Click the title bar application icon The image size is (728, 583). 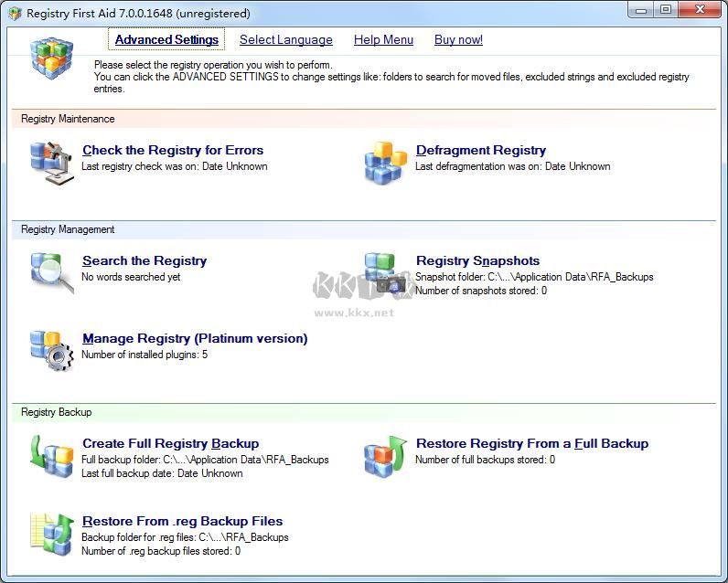[15, 14]
